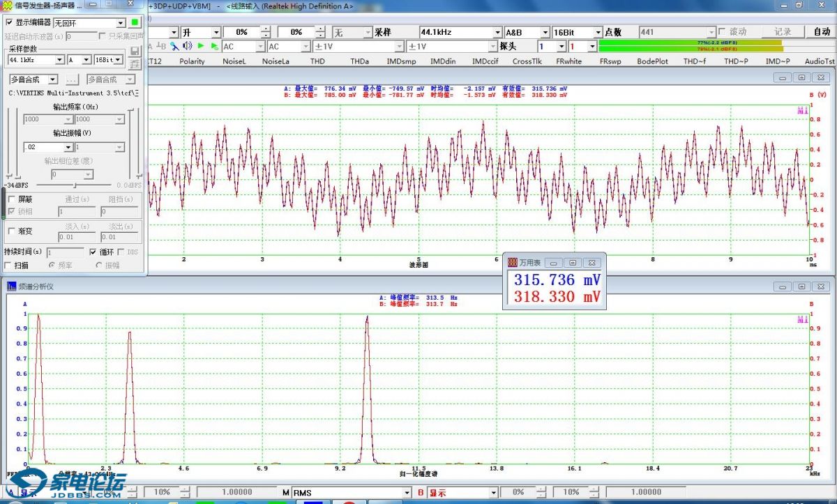
Task: Switch to the CrossTlk tab
Action: [527, 61]
